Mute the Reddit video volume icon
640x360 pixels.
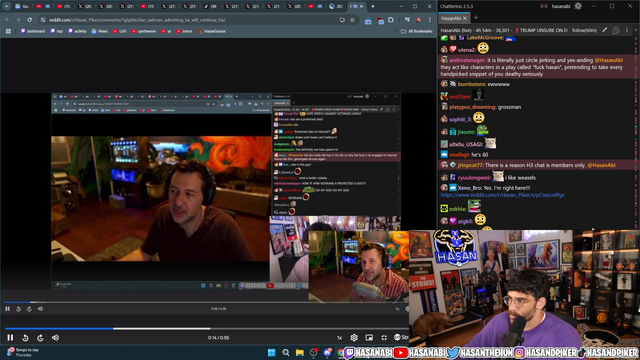click(x=55, y=338)
